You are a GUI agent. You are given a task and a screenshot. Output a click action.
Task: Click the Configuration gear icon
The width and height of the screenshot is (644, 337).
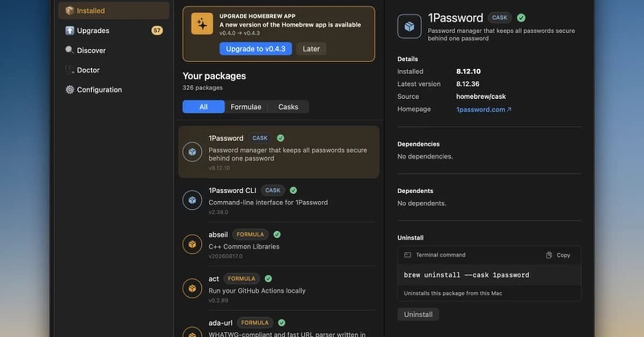(x=70, y=90)
